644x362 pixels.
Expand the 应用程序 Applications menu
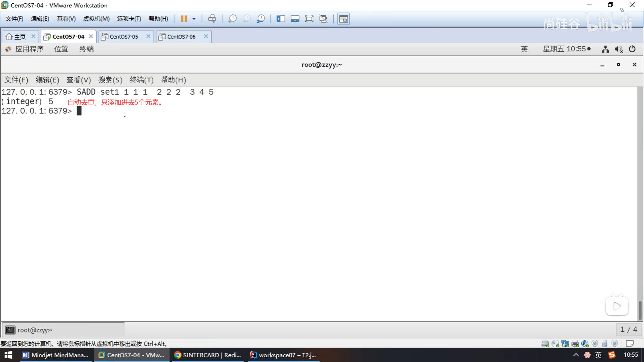coord(29,49)
